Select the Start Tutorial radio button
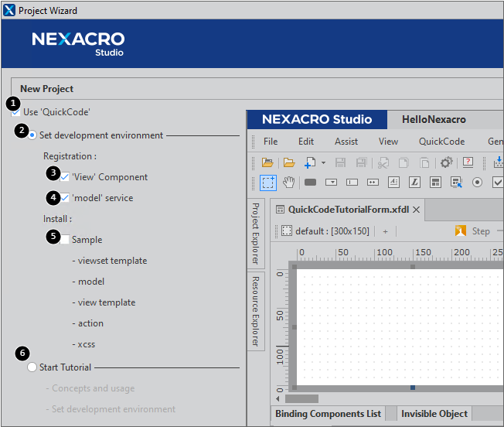This screenshot has width=504, height=427. coord(32,367)
